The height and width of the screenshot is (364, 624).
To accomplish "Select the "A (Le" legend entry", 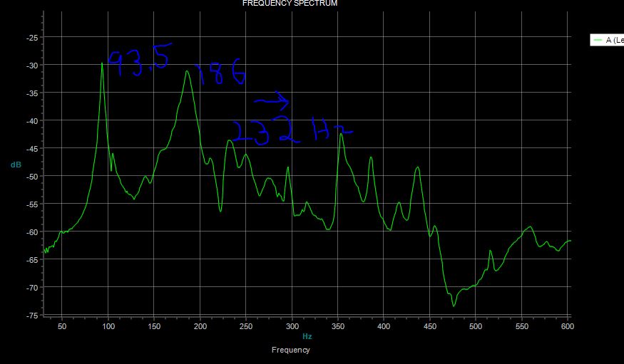I will [614, 41].
